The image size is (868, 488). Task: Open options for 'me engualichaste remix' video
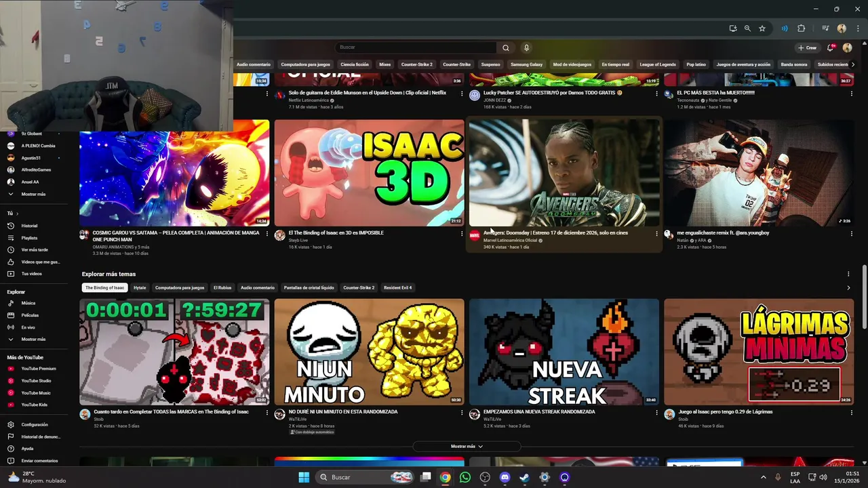pos(851,233)
